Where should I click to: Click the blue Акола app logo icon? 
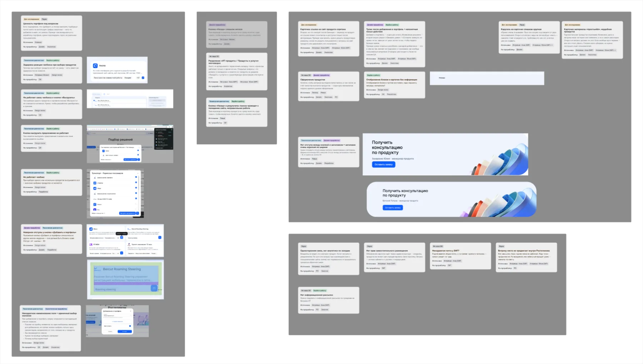click(x=95, y=66)
